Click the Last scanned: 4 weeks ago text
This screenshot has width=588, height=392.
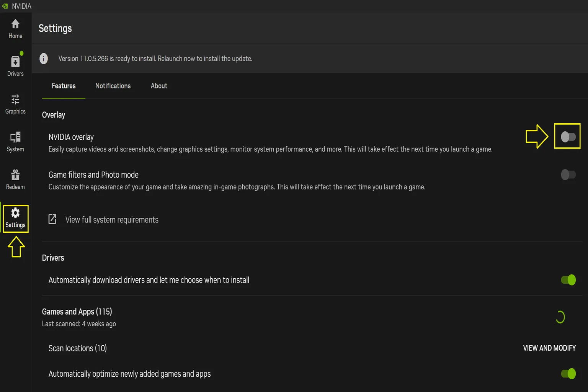coord(79,324)
